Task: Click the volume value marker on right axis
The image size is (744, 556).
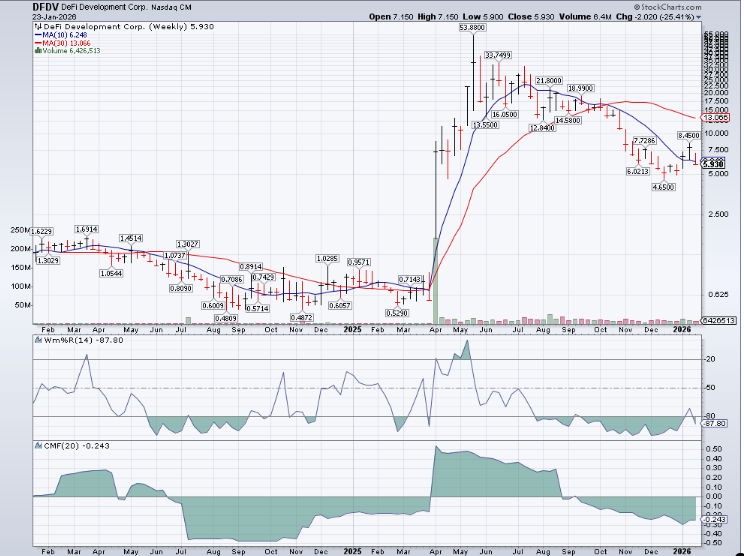Action: (718, 320)
